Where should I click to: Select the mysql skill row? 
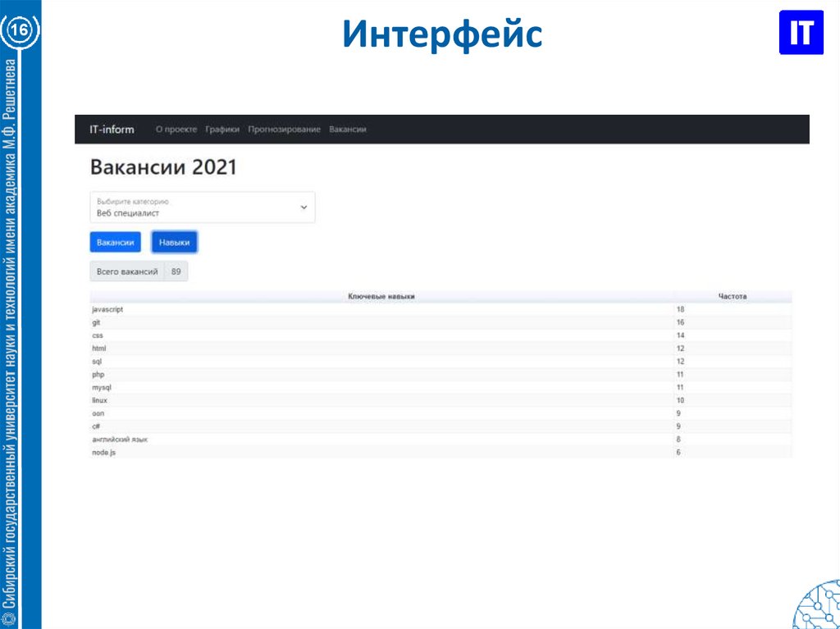[441, 387]
